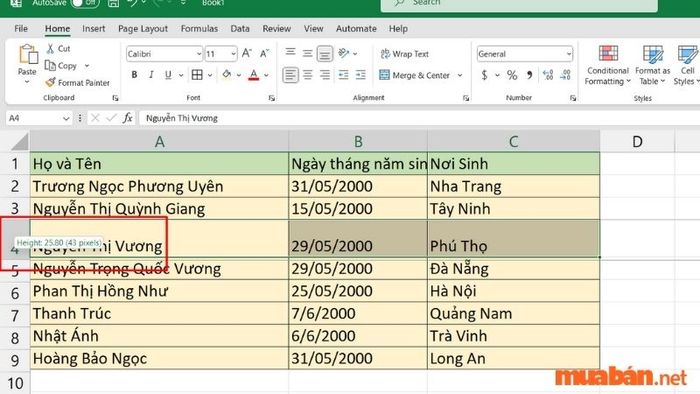Open the Underline style dropdown arrow

181,75
